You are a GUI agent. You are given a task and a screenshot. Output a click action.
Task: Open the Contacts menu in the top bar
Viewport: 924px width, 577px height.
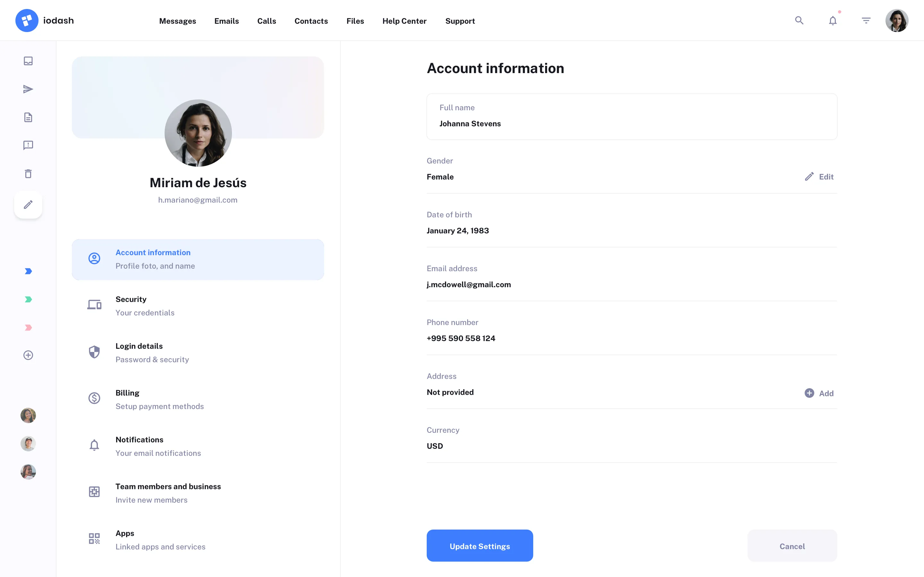point(311,21)
